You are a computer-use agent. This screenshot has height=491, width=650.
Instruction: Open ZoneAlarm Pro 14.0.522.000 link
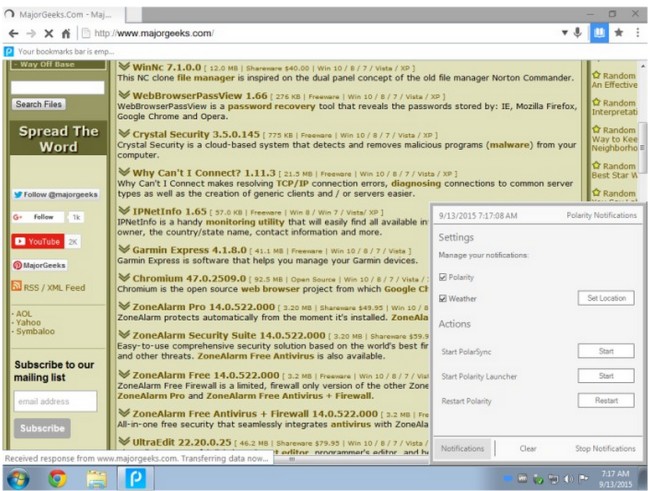click(204, 307)
